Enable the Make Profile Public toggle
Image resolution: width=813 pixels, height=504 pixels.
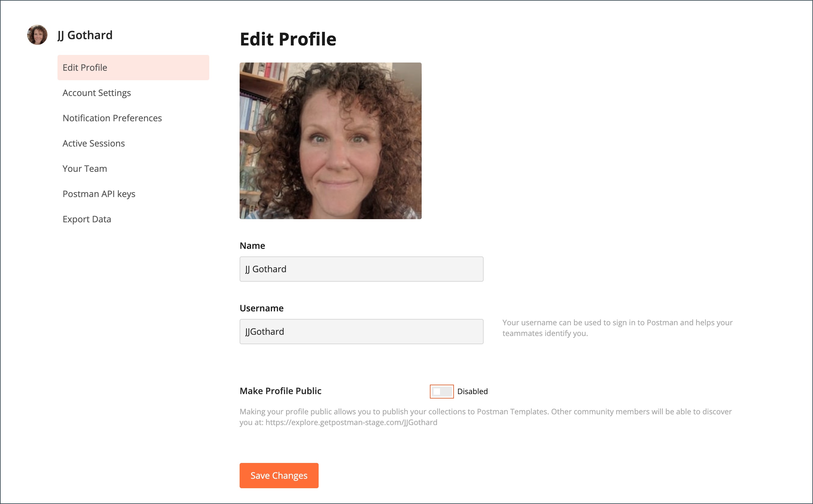[x=441, y=391]
